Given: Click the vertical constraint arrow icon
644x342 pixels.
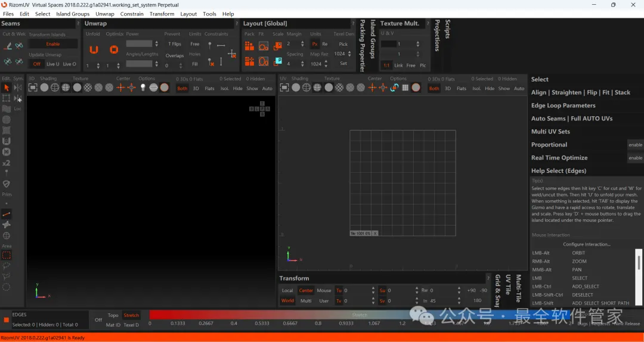Looking at the screenshot, I should 221,61.
